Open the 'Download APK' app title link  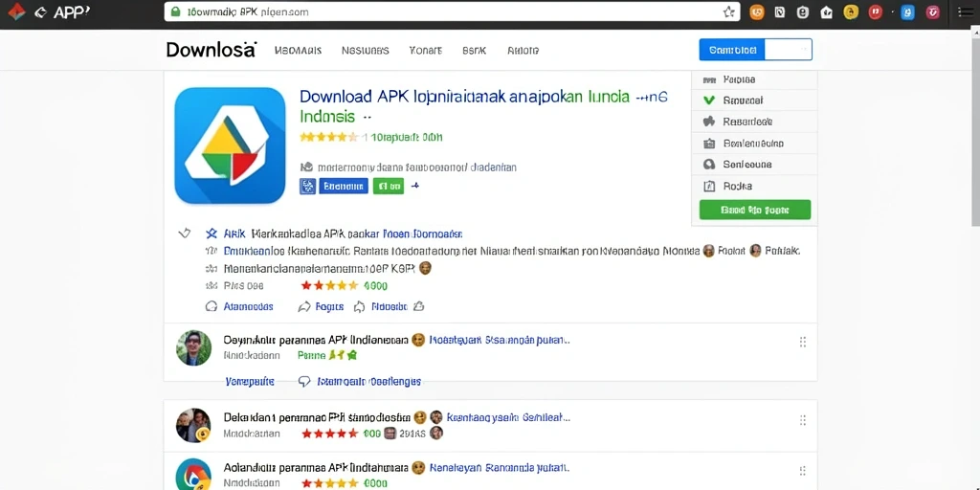point(483,97)
